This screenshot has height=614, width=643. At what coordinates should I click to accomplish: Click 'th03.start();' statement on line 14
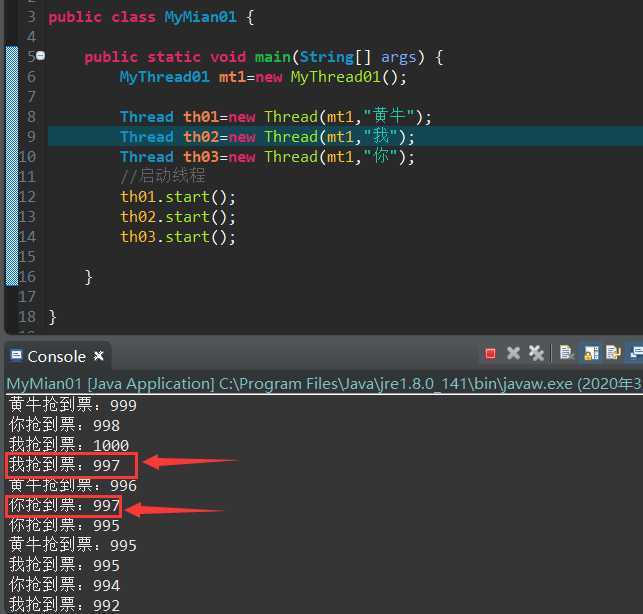click(x=178, y=237)
